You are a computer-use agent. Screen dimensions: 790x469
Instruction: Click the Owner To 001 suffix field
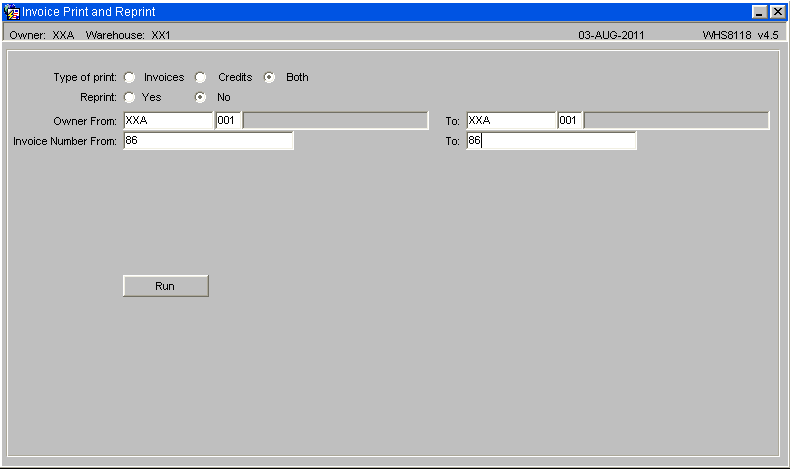click(x=570, y=120)
